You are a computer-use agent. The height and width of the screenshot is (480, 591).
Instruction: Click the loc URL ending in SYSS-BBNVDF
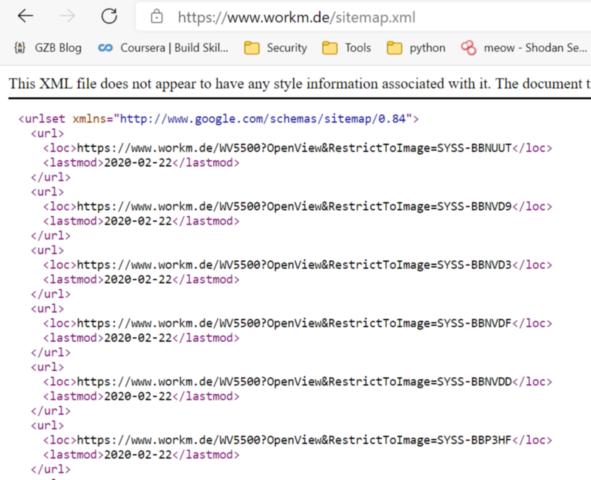[x=294, y=323]
